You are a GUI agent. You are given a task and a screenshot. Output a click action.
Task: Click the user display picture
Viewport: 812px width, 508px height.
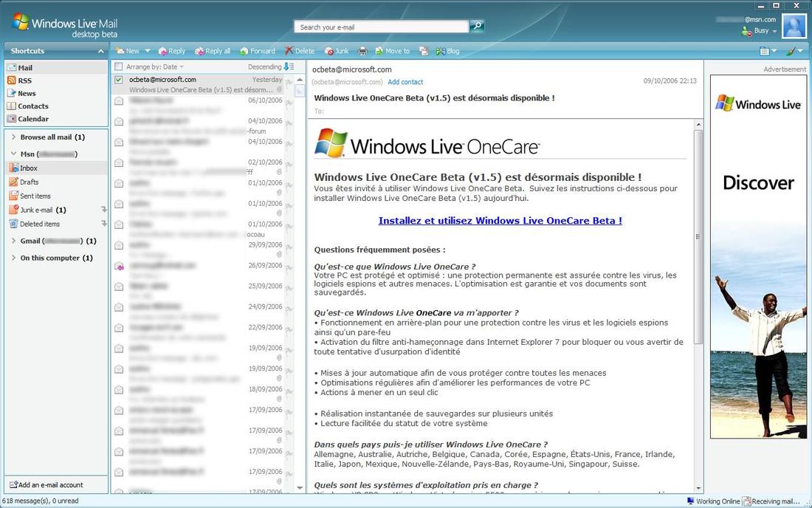click(794, 27)
